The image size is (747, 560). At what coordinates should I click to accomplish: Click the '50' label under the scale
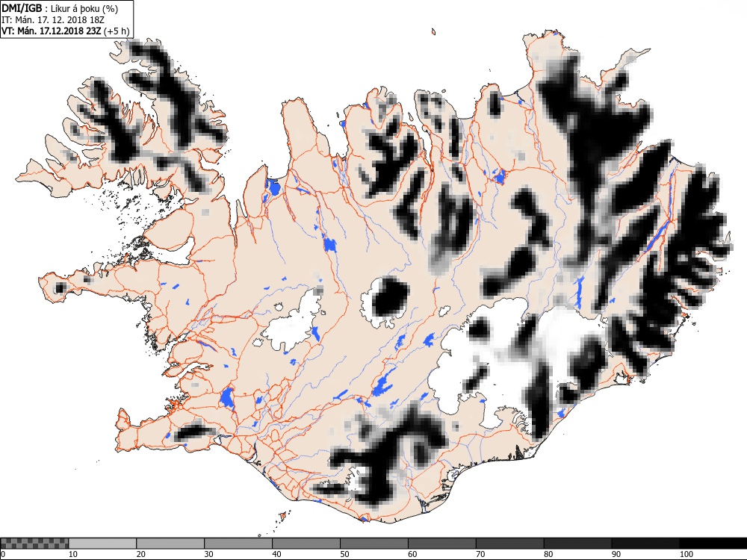click(x=344, y=554)
